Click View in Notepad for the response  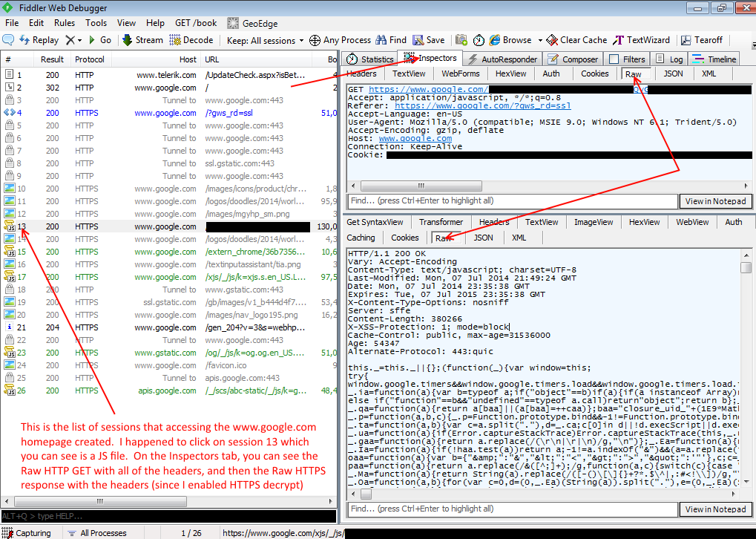point(714,509)
